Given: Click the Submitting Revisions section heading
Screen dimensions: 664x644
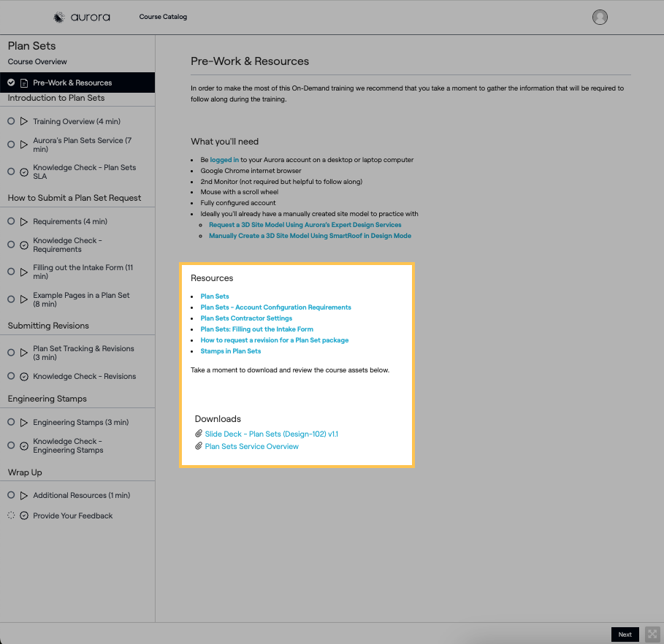Looking at the screenshot, I should tap(48, 326).
